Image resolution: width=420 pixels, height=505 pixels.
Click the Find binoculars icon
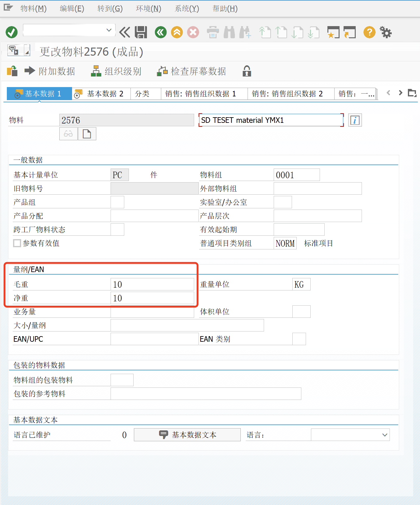(x=229, y=32)
